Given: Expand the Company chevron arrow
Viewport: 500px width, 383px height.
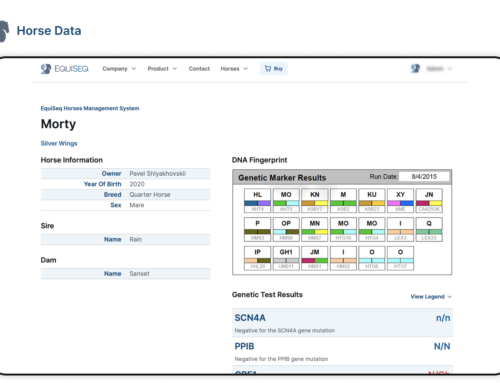Looking at the screenshot, I should pyautogui.click(x=134, y=69).
